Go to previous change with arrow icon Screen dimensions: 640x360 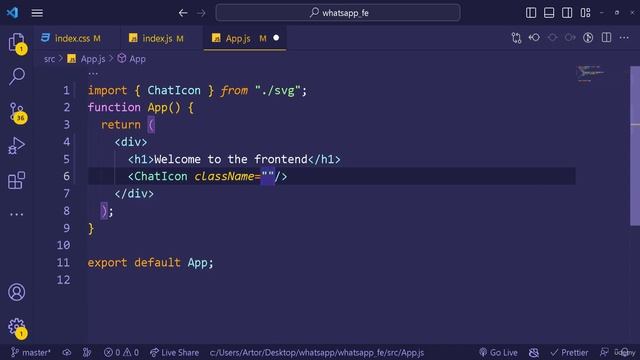[x=534, y=38]
